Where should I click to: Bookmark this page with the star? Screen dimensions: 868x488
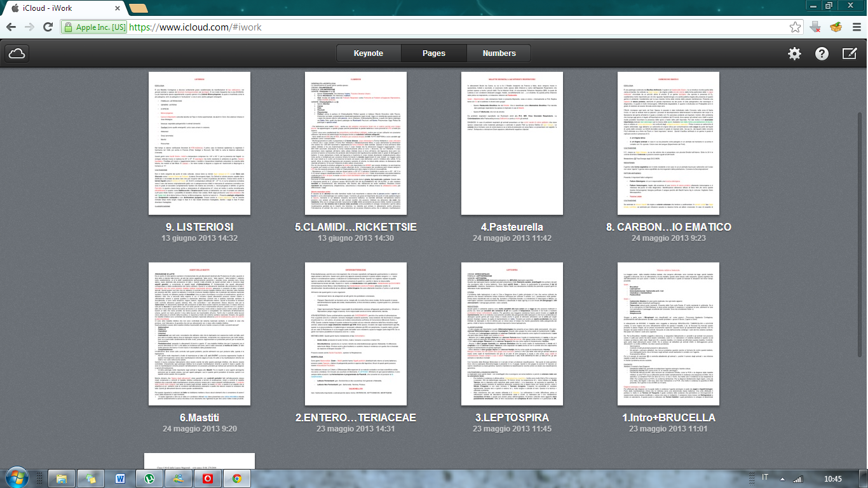pos(795,27)
